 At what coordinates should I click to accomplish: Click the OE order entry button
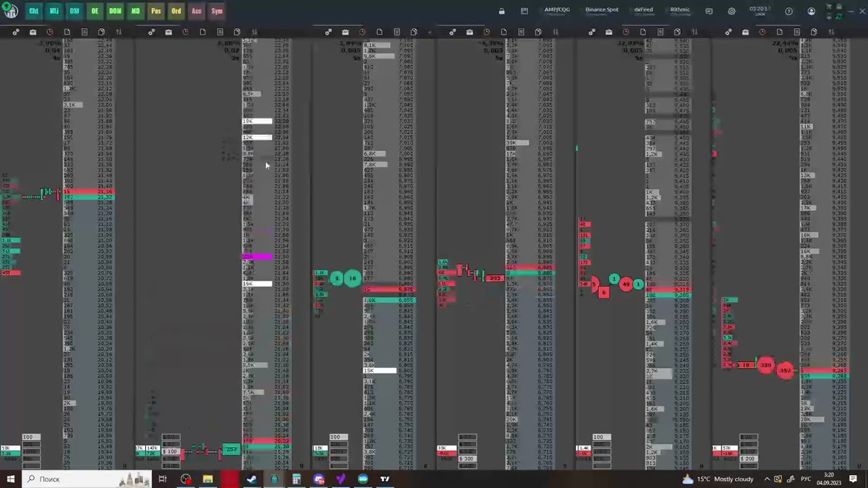tap(94, 11)
